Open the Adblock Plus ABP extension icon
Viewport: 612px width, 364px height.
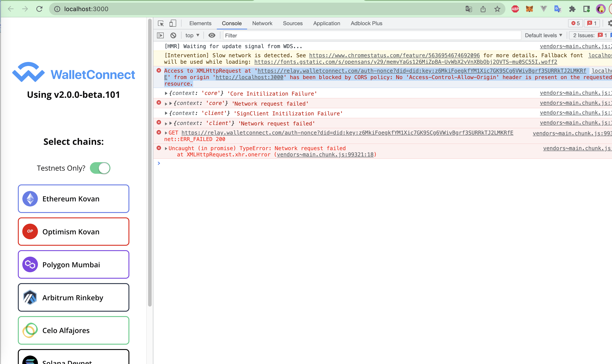515,9
